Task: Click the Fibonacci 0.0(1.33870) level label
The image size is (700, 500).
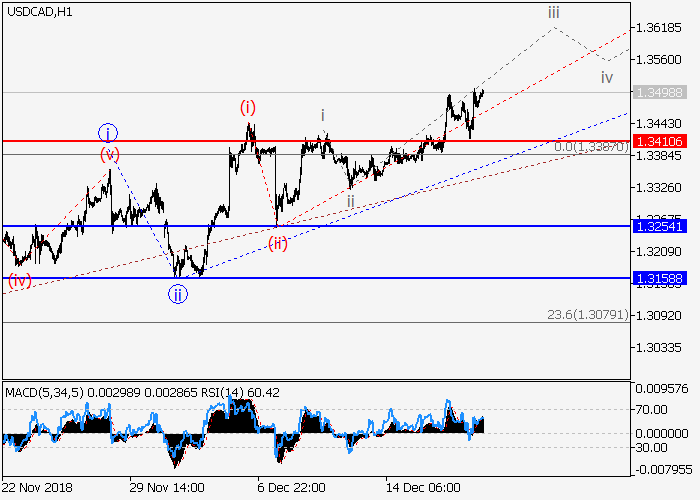Action: (x=590, y=147)
